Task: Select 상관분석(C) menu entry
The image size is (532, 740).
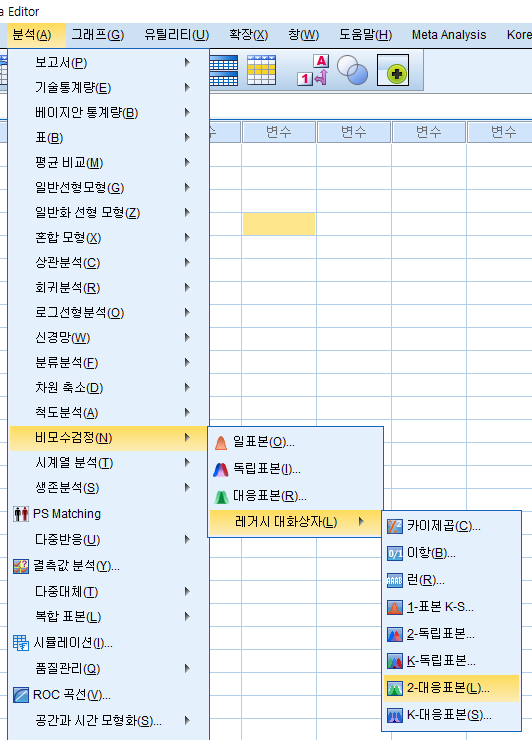Action: point(109,262)
